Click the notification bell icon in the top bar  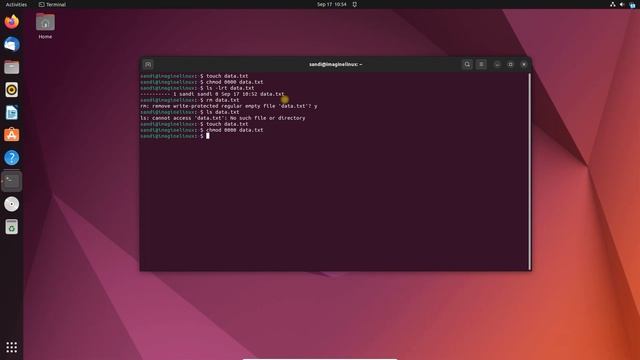355,4
